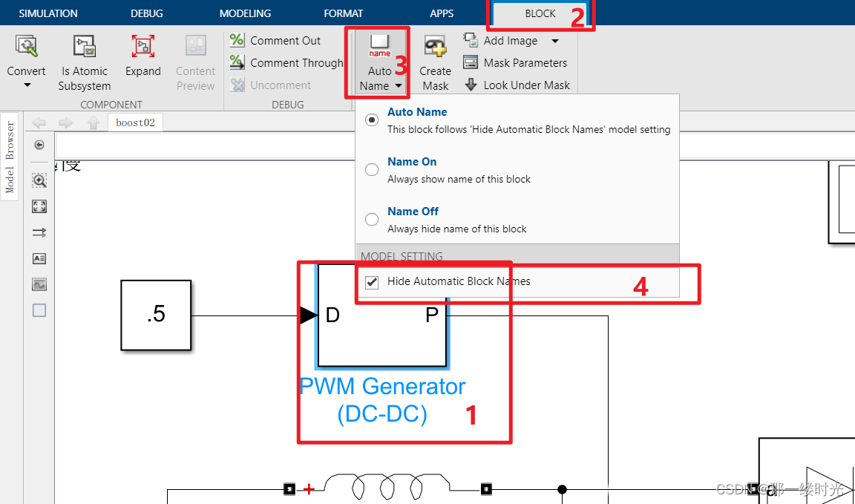The image size is (855, 504).
Task: Click the Is Atomic Subsystem icon
Action: pos(85,47)
